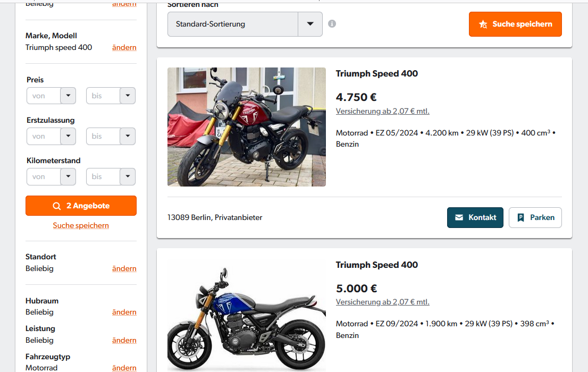Screen dimensions: 588x372
Task: Click the 2 Angebote search button
Action: [81, 206]
